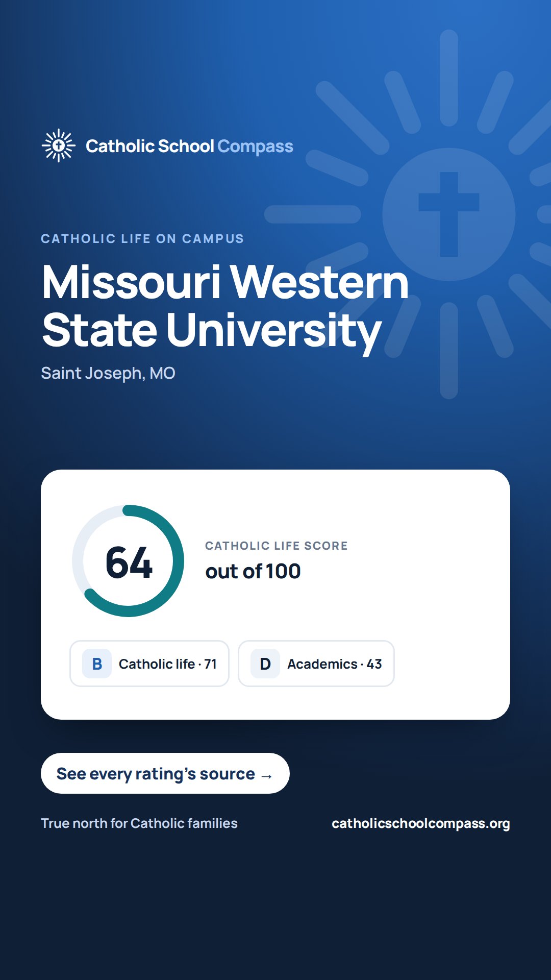The image size is (551, 980).
Task: Open the Academics 43 chip
Action: [x=316, y=664]
